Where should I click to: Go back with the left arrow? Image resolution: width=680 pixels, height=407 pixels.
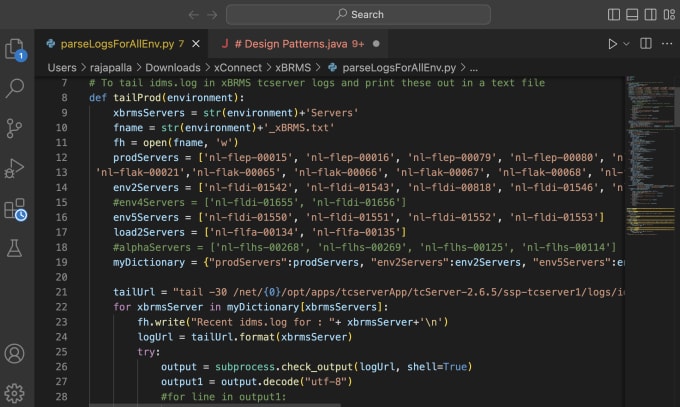coord(193,15)
